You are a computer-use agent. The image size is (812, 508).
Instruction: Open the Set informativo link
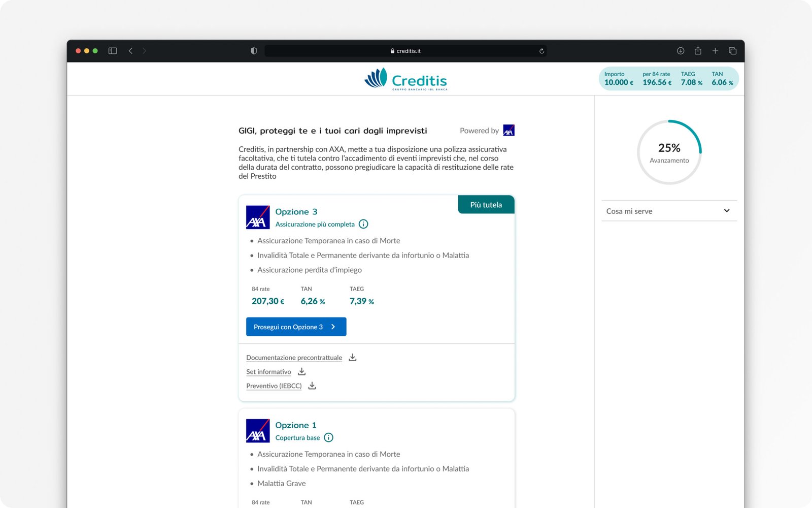[x=268, y=372]
